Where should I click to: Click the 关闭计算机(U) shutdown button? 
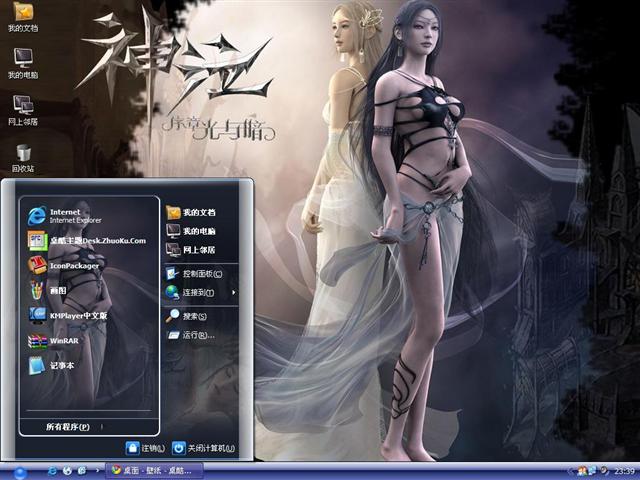click(203, 448)
